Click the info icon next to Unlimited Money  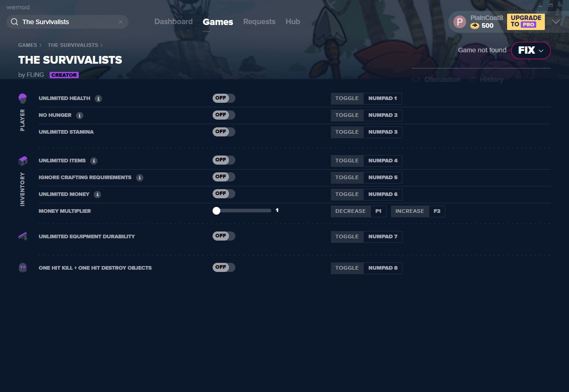point(97,195)
